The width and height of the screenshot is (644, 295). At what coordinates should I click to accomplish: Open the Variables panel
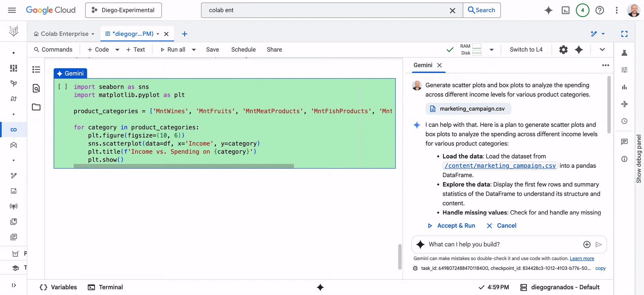click(x=58, y=287)
